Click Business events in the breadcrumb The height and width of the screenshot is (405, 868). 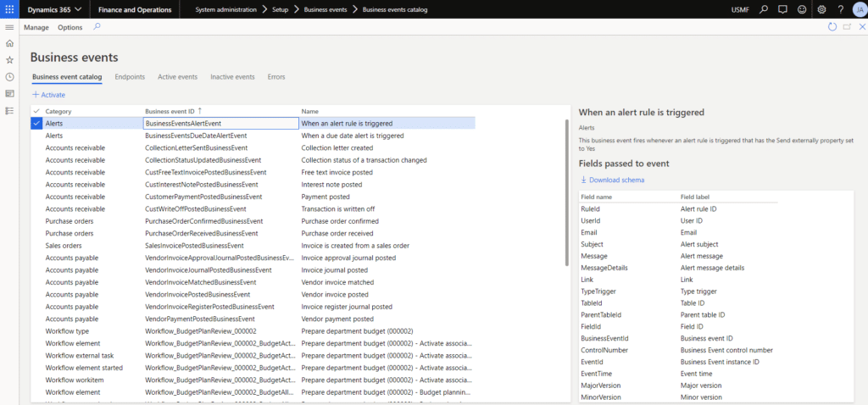(x=325, y=9)
